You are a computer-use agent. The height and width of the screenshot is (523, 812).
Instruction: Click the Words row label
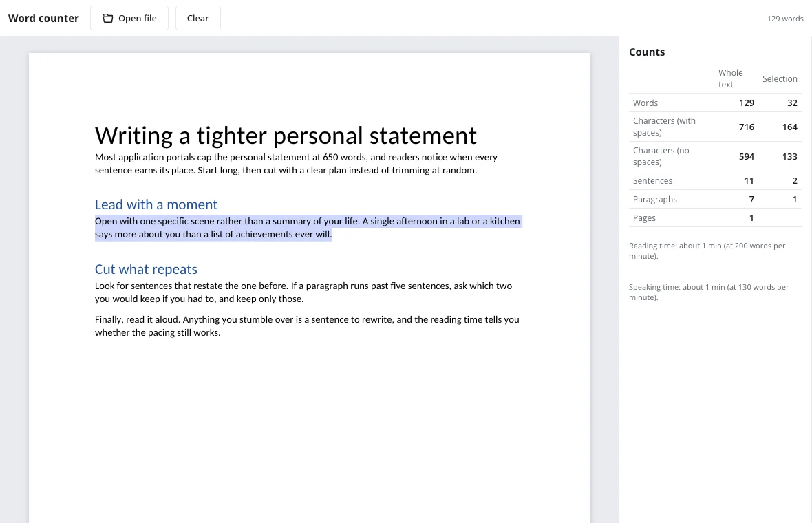(645, 103)
